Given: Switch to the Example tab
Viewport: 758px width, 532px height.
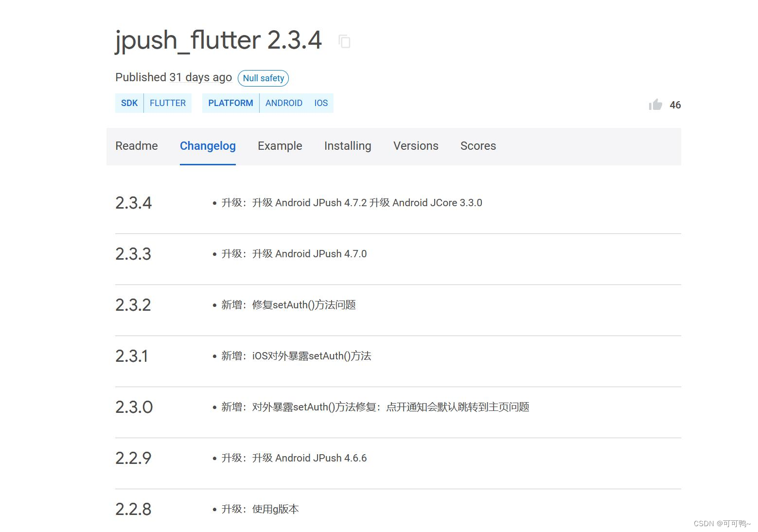Looking at the screenshot, I should (280, 146).
